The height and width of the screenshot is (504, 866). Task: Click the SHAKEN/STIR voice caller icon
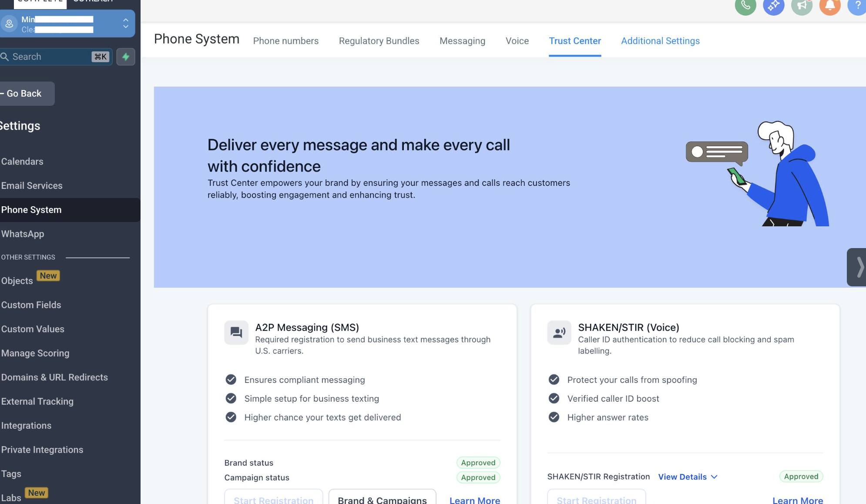click(x=559, y=333)
